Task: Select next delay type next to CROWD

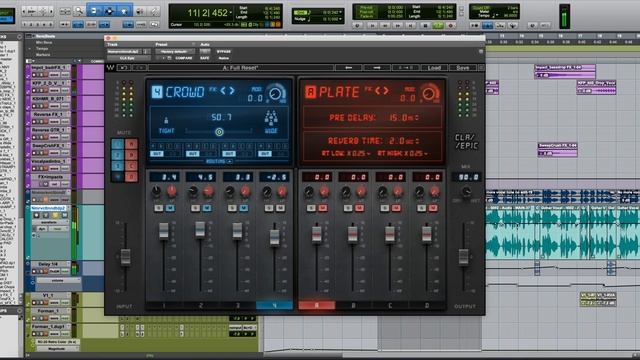Action: pos(231,91)
